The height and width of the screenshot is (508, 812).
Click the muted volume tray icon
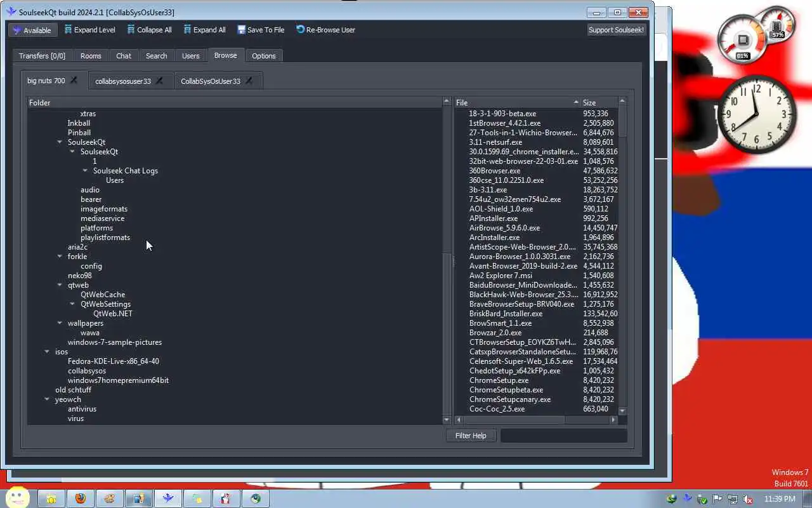pos(748,499)
